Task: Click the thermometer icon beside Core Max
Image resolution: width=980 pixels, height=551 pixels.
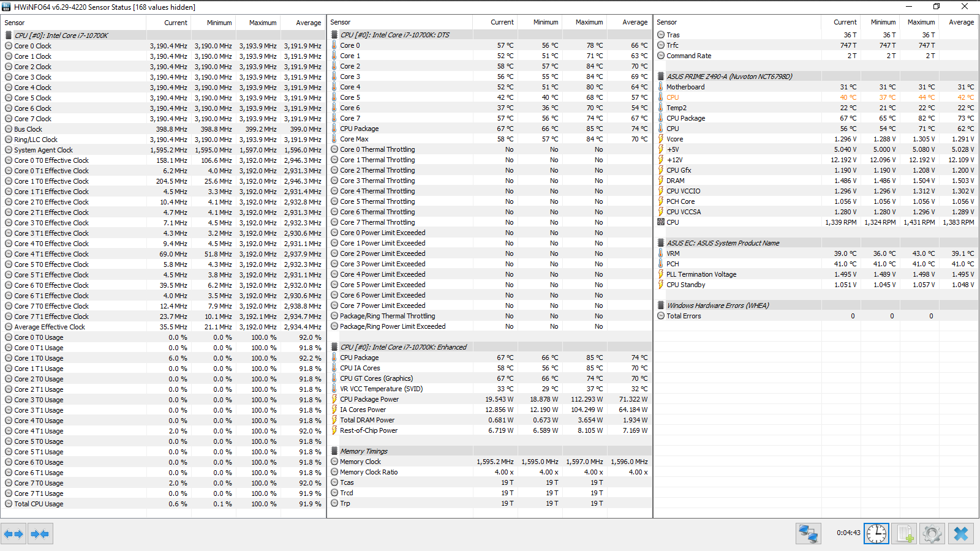Action: (334, 139)
